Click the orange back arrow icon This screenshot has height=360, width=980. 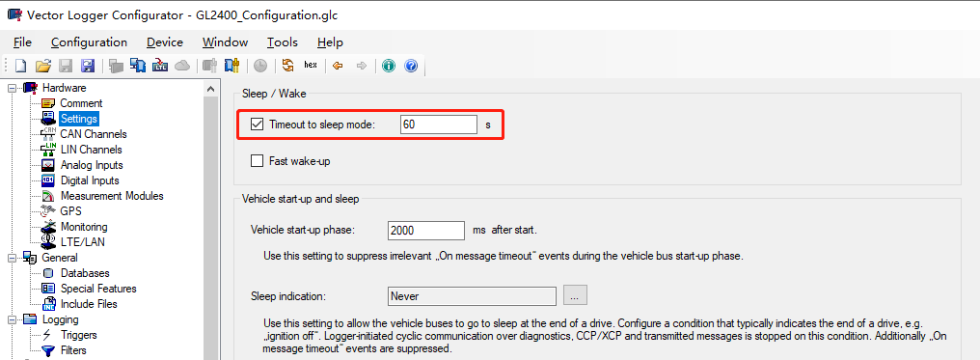click(x=339, y=66)
